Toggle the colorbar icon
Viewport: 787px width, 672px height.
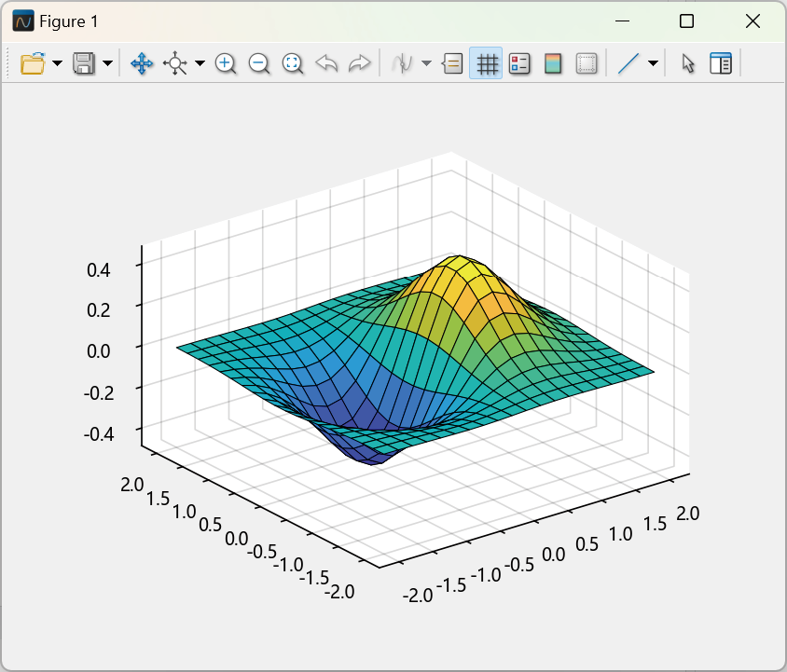click(x=553, y=63)
